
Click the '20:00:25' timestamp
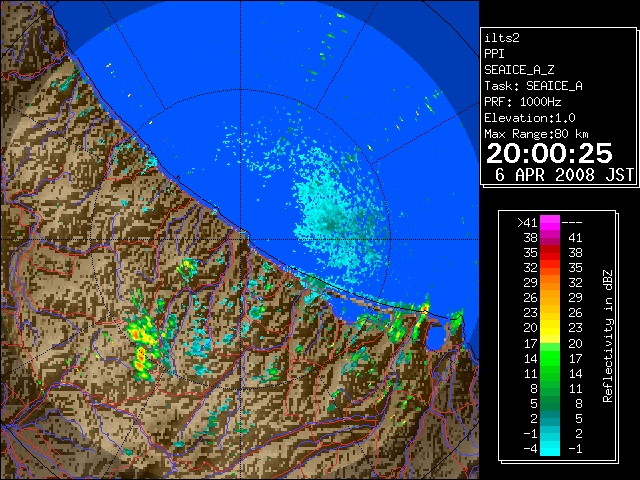click(x=549, y=153)
